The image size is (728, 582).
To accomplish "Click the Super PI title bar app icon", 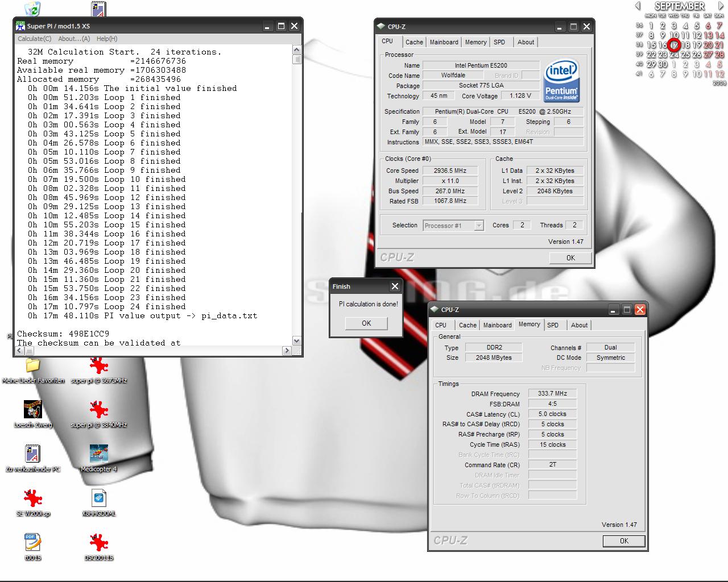I will point(20,26).
